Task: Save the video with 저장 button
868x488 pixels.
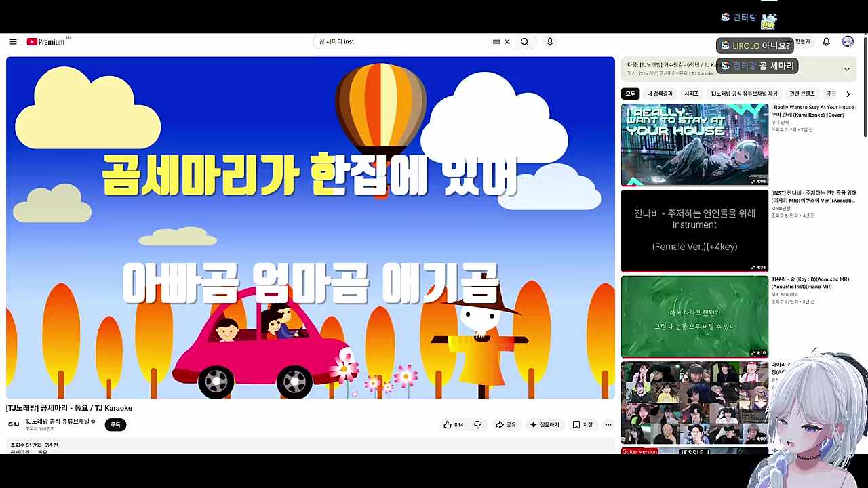Action: point(583,425)
